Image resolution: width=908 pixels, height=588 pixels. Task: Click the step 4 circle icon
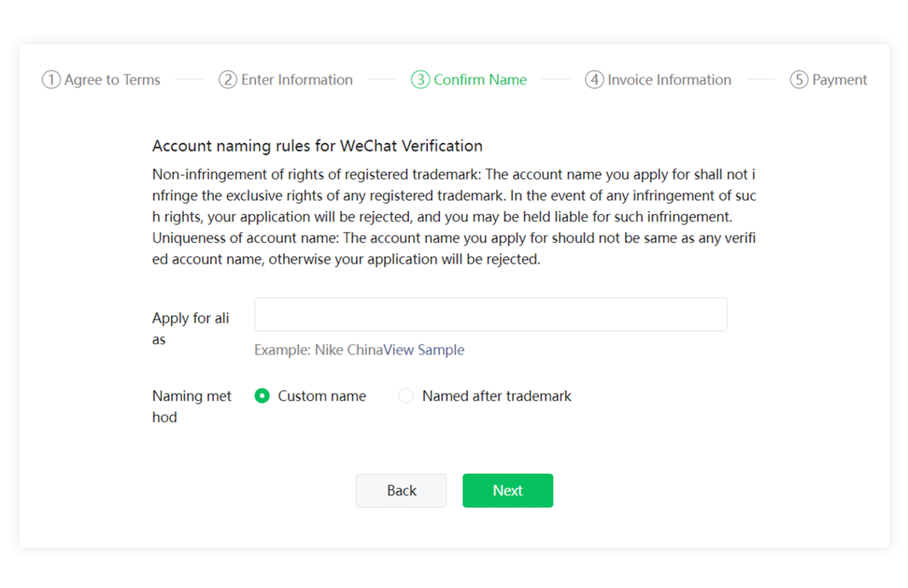594,79
